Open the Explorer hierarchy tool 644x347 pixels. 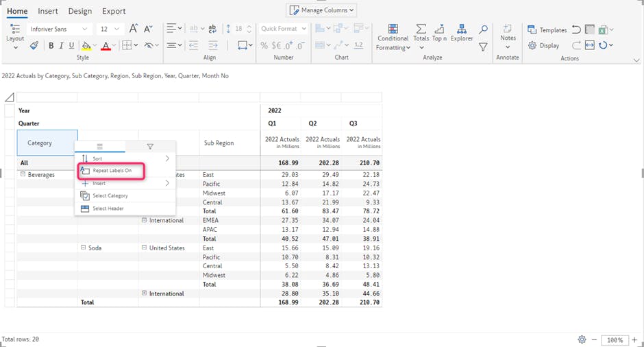(x=462, y=33)
